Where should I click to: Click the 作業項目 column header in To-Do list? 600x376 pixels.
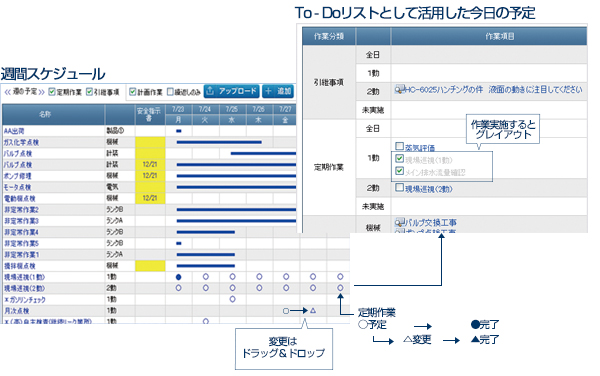(x=489, y=36)
